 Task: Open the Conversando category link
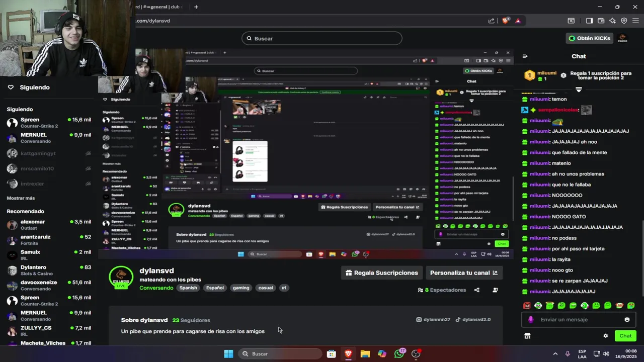point(156,288)
